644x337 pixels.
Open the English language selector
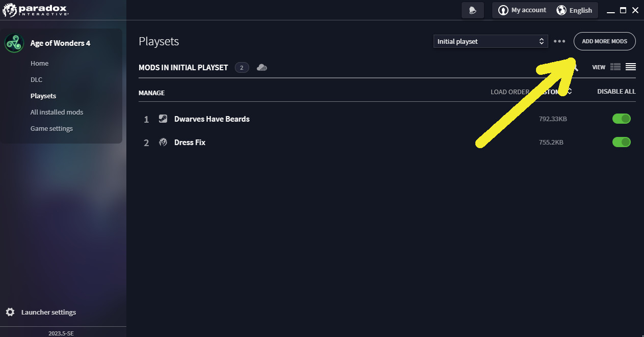(574, 10)
